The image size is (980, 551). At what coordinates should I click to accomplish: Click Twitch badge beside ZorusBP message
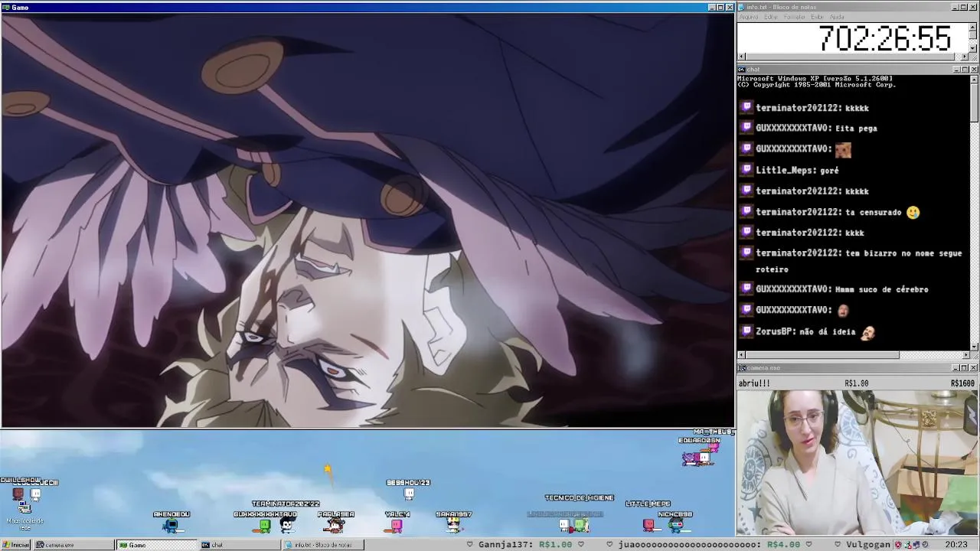[x=746, y=331]
